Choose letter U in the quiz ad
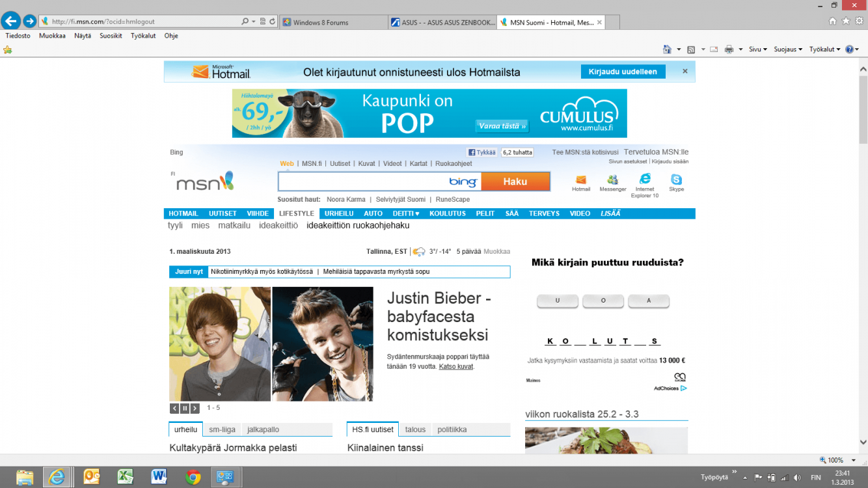868x488 pixels. pyautogui.click(x=558, y=301)
